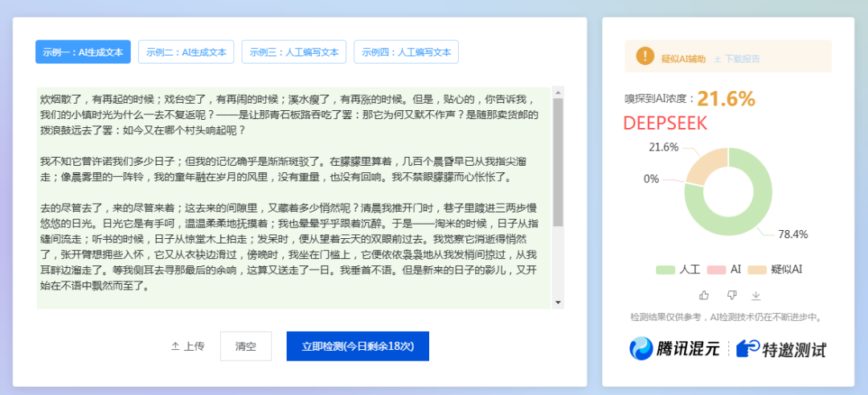Click the paragraph beginning 炊烟散了
The height and width of the screenshot is (395, 868).
click(x=289, y=115)
